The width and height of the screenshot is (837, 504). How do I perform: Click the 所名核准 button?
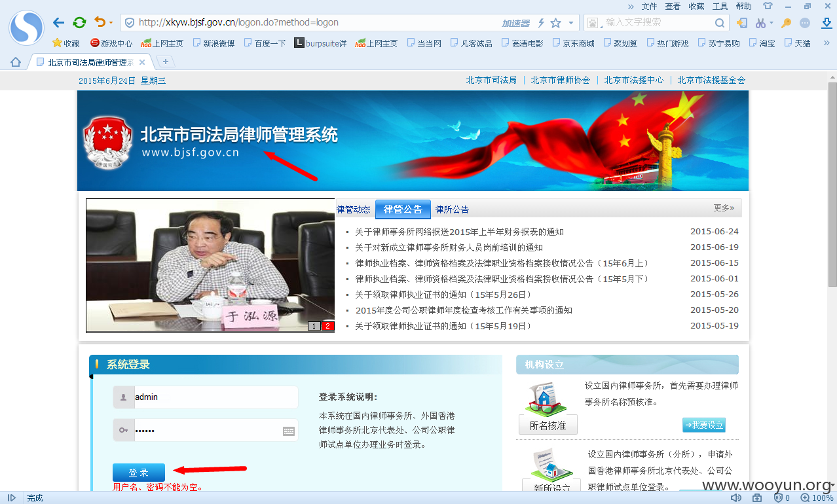[548, 425]
